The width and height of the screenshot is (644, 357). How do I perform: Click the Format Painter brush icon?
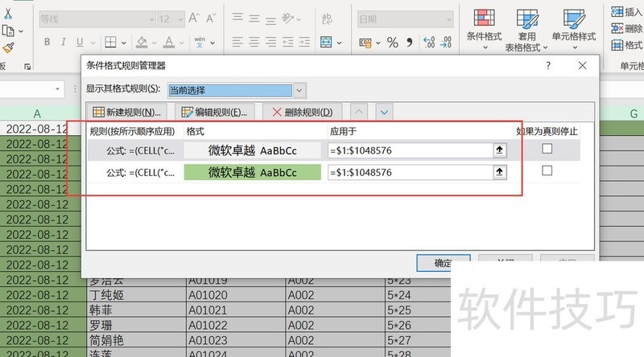pos(8,48)
